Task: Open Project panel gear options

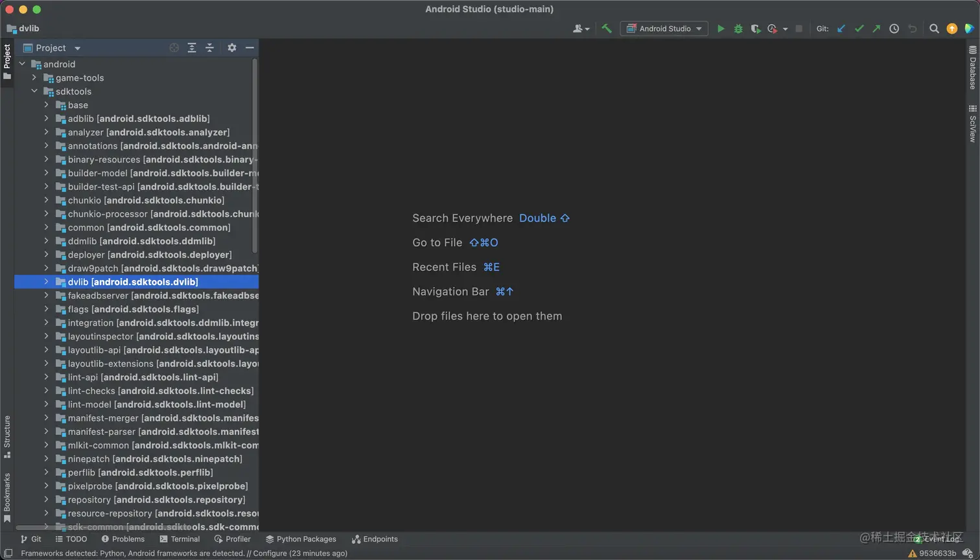Action: [x=232, y=48]
